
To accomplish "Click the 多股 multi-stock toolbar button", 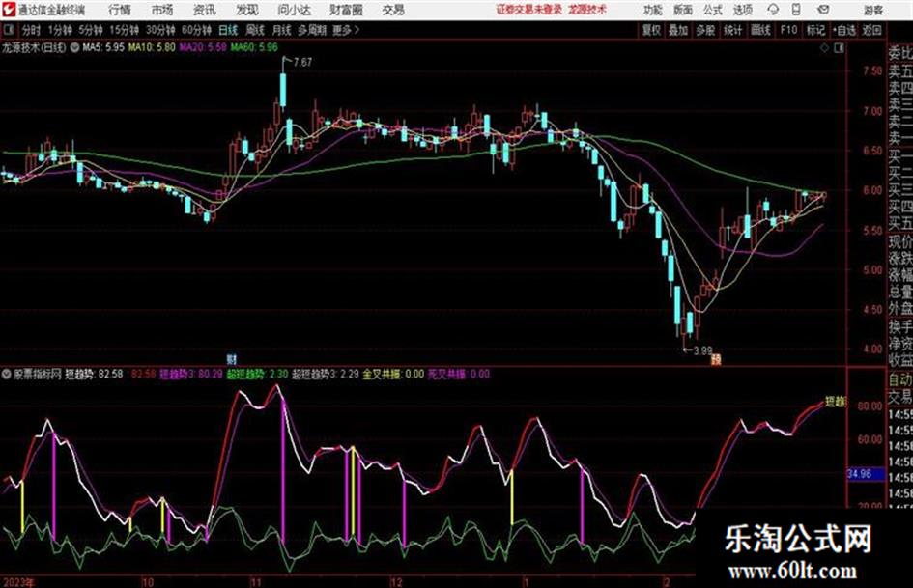I will click(705, 30).
